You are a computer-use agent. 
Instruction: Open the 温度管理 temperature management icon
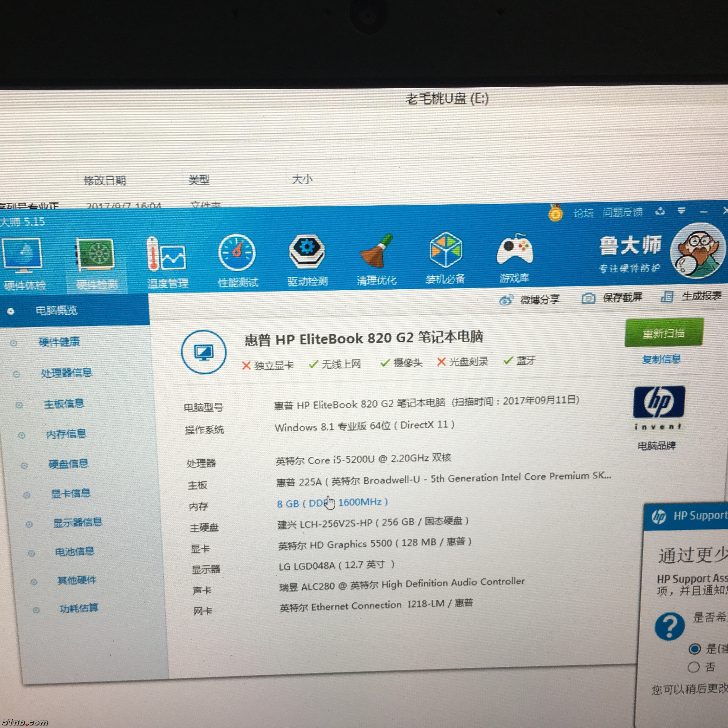pos(166,254)
